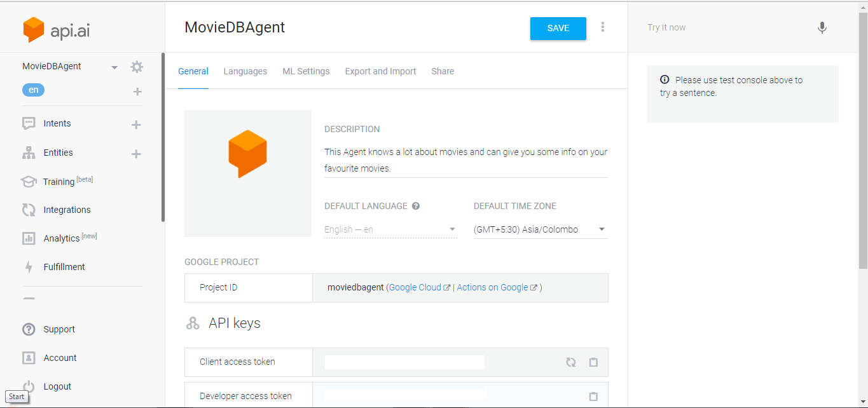Open the Default Language dropdown
The image size is (868, 408).
[390, 229]
